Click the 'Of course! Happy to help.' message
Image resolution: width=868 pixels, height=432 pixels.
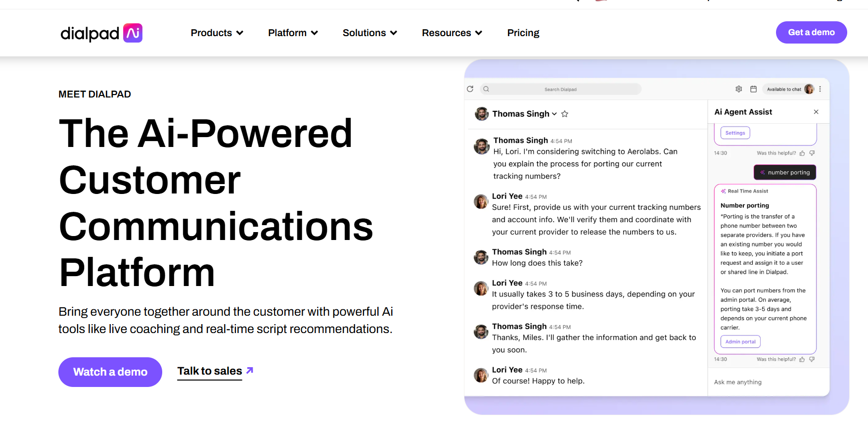point(538,381)
